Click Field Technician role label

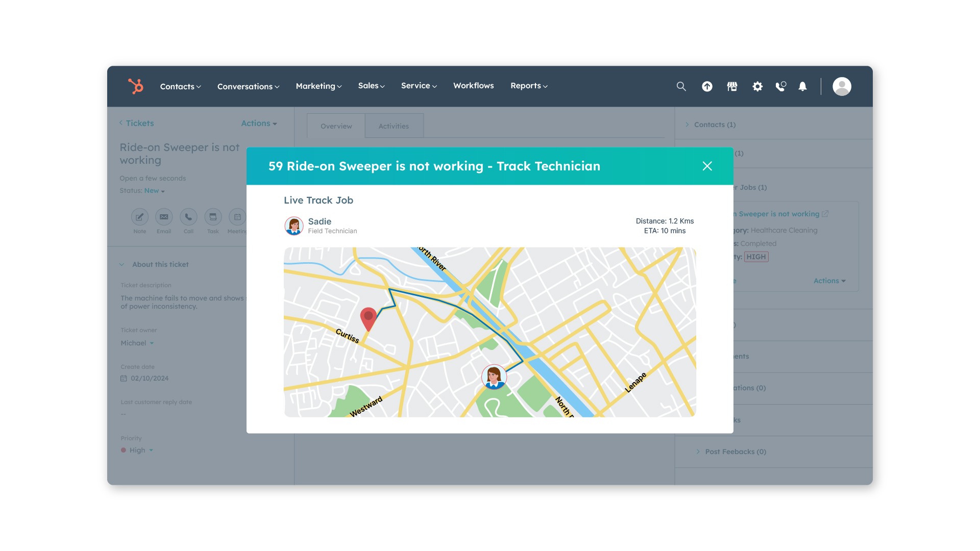332,231
